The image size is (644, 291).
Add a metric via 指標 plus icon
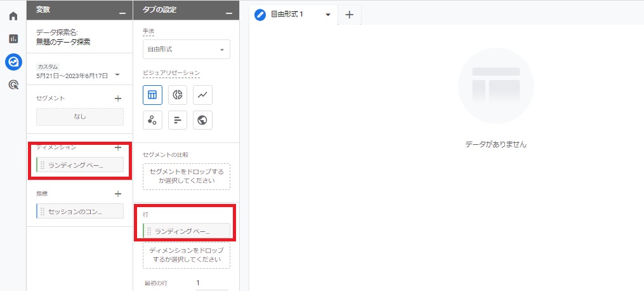[118, 194]
